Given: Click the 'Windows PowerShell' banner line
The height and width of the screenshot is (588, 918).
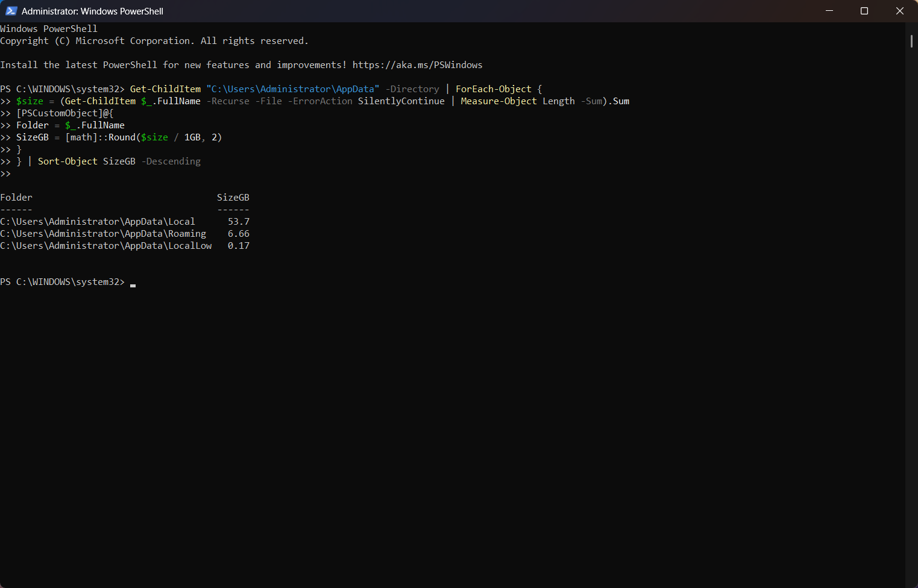Looking at the screenshot, I should coord(49,29).
